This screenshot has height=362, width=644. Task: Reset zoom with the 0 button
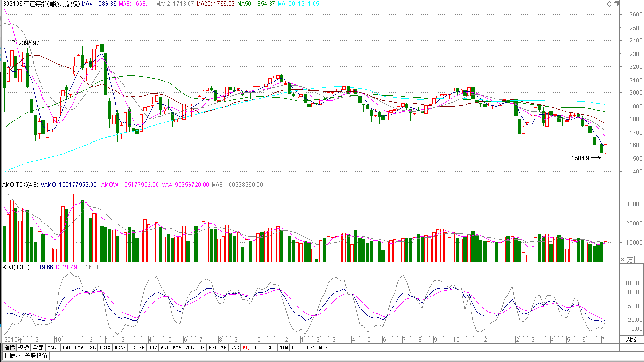pyautogui.click(x=638, y=347)
